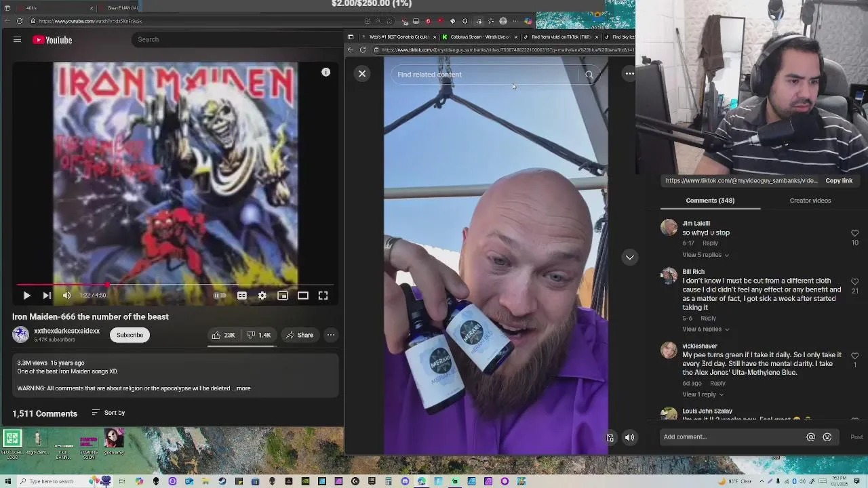Open Copilot icon in browser toolbar
The width and height of the screenshot is (868, 488).
[x=528, y=21]
